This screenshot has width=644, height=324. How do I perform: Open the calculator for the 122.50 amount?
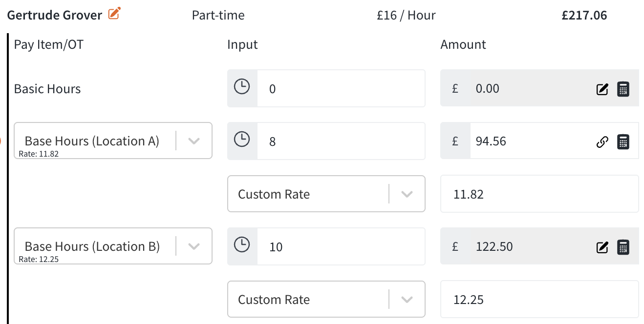pyautogui.click(x=623, y=247)
